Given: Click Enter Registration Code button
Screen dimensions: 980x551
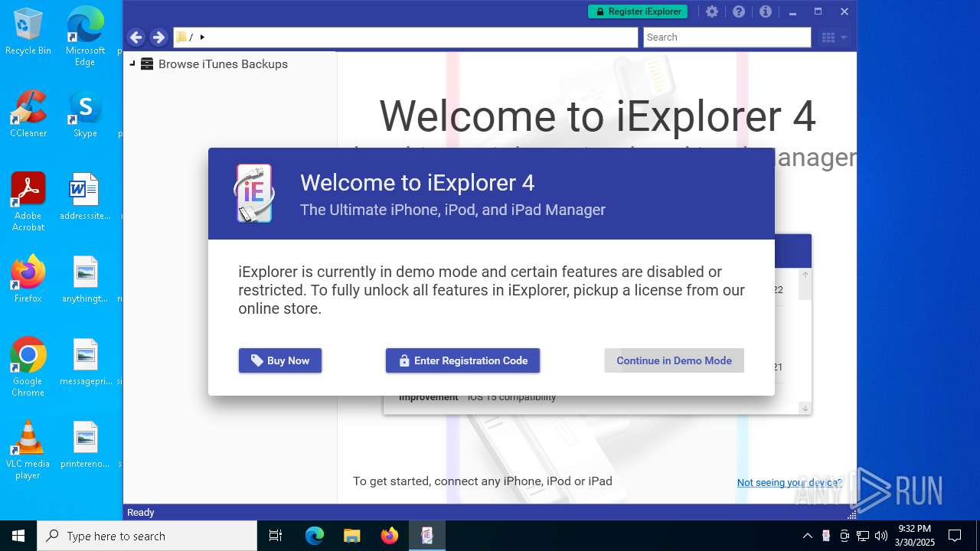Looking at the screenshot, I should pos(462,360).
